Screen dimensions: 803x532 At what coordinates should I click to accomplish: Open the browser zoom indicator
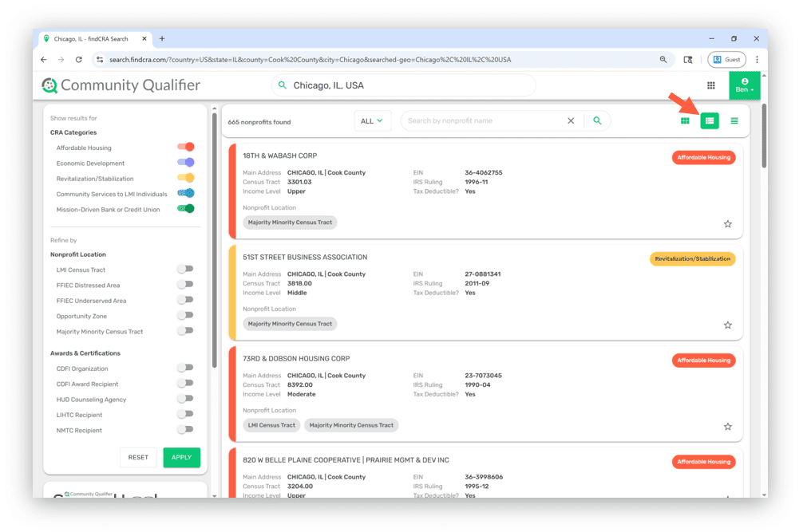click(x=663, y=60)
